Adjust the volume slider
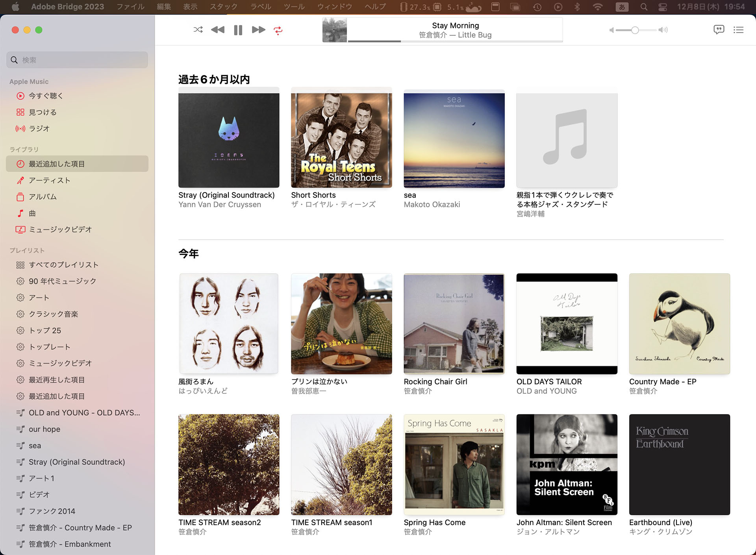This screenshot has height=555, width=756. [635, 30]
